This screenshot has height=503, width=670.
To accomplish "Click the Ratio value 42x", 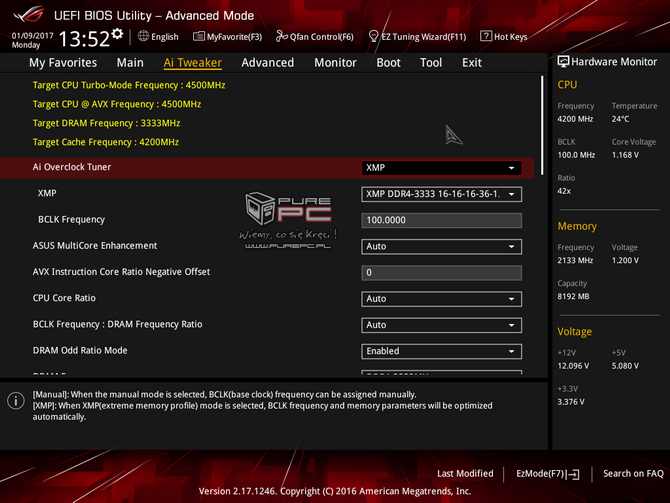I will tap(564, 191).
